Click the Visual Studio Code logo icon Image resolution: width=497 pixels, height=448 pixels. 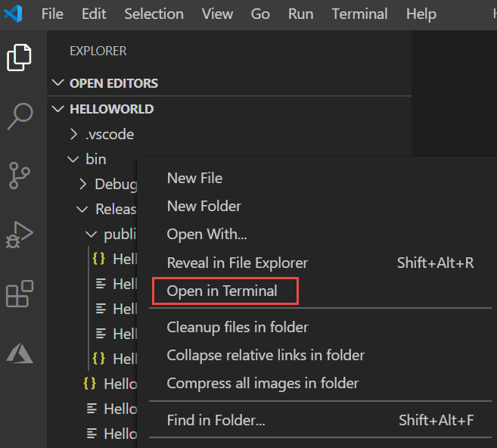pyautogui.click(x=13, y=14)
